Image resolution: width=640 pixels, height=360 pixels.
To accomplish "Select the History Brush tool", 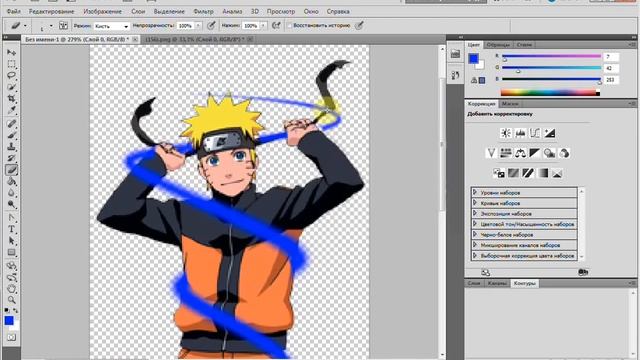I will pos(11,158).
